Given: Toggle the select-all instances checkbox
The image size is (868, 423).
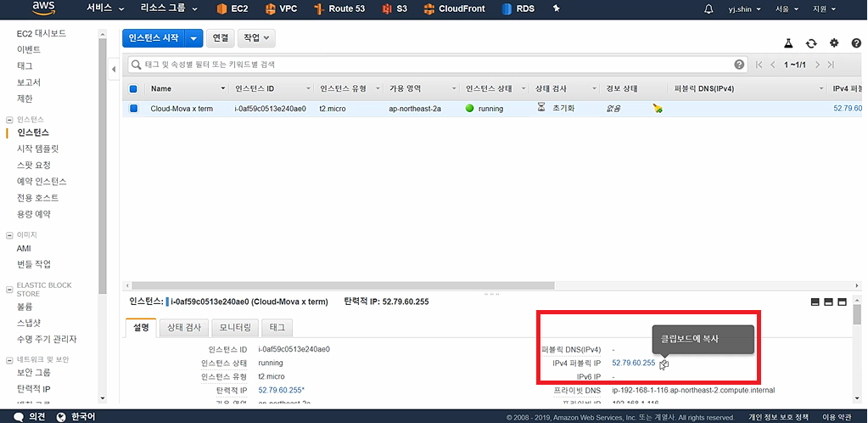Looking at the screenshot, I should 133,88.
